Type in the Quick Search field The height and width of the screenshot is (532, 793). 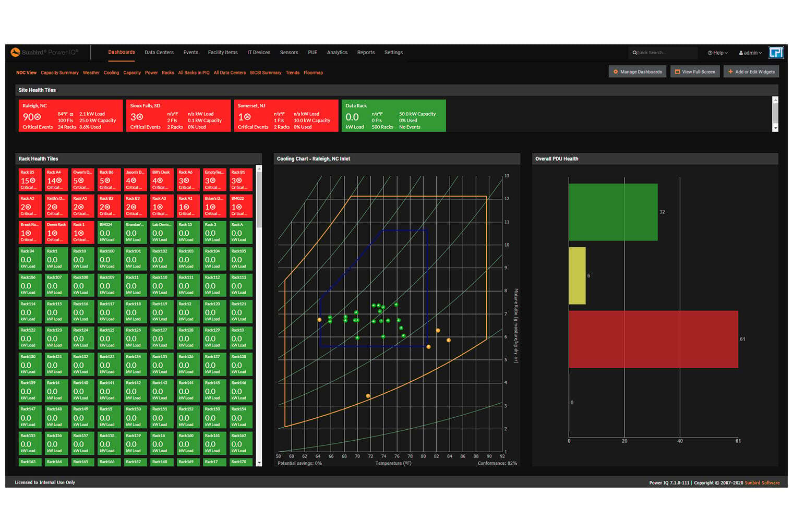(665, 53)
